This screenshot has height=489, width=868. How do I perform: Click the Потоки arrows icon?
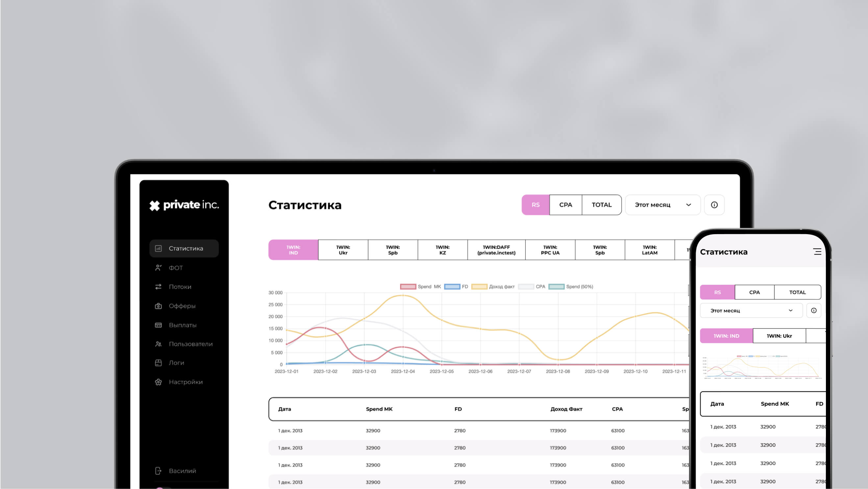(x=158, y=286)
